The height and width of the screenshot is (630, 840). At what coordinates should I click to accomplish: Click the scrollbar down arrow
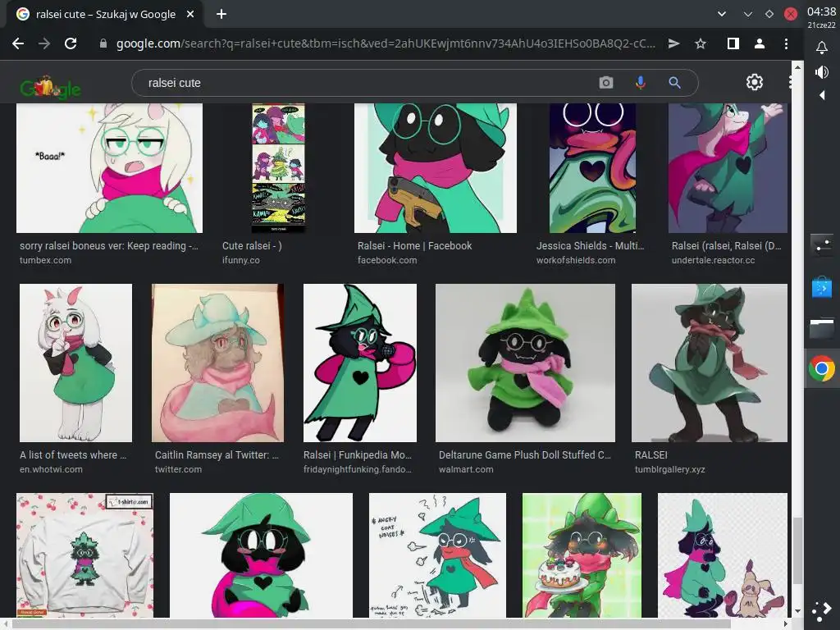pyautogui.click(x=797, y=611)
